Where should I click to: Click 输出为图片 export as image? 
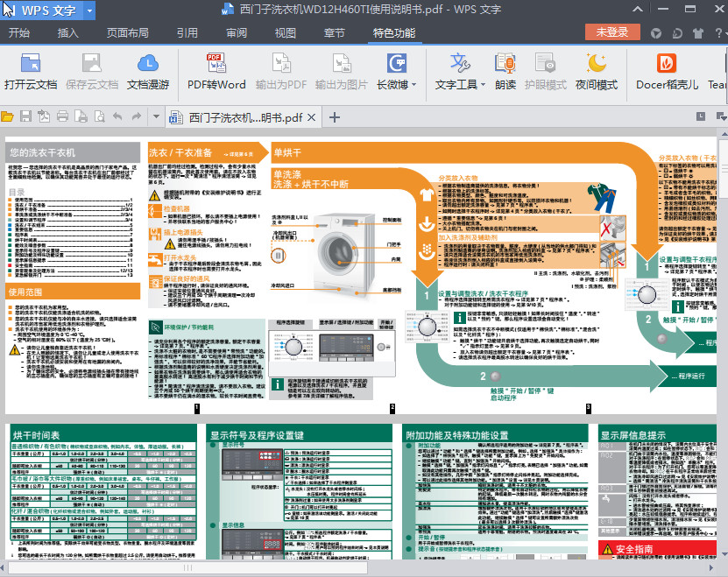point(342,72)
